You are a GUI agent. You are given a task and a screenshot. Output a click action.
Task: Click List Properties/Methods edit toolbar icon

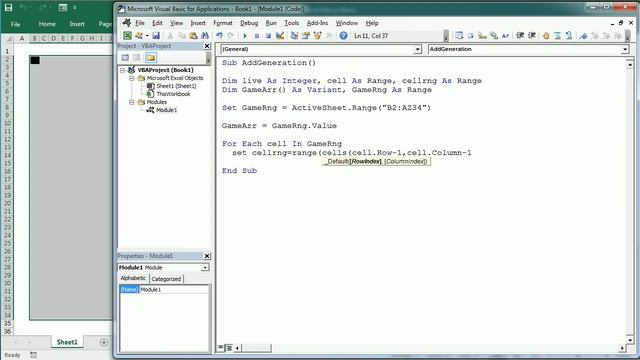point(459,36)
